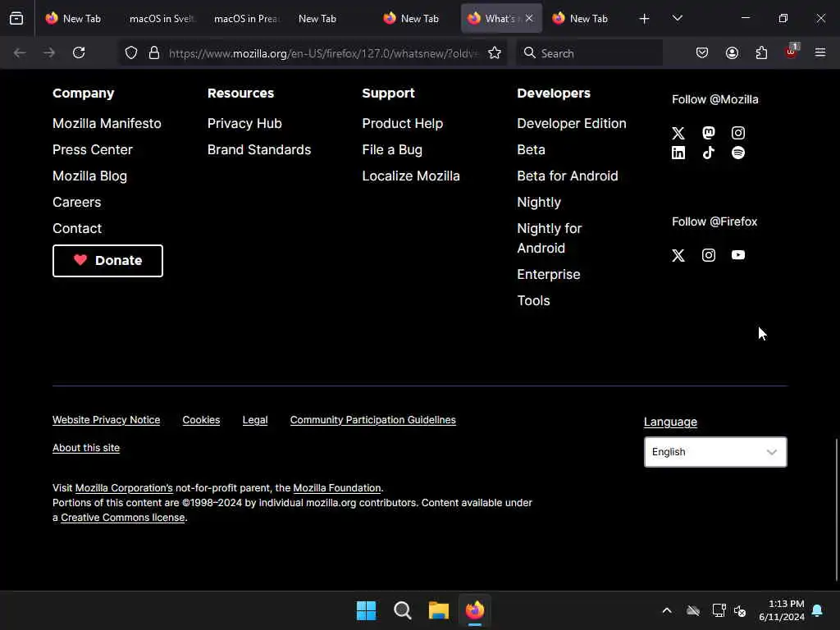The image size is (840, 630).
Task: Close the What's New tab
Action: click(x=529, y=18)
